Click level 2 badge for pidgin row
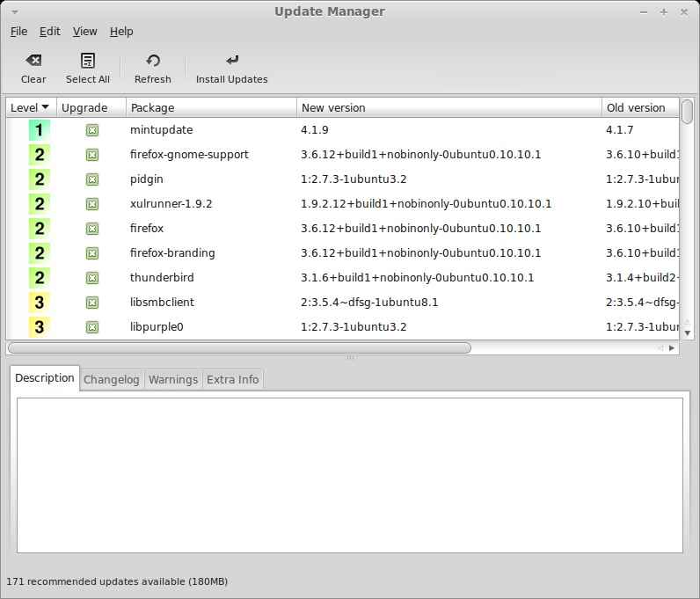Screen dimensions: 700x599 pos(40,179)
